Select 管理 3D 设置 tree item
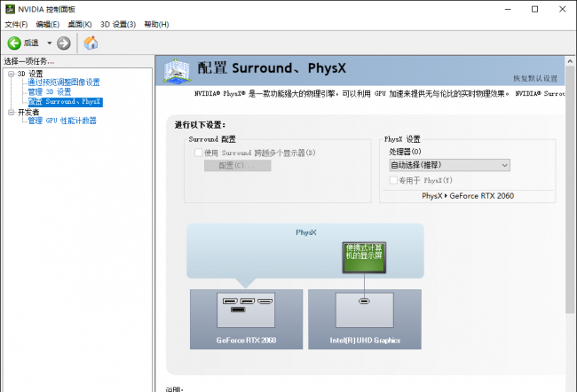 click(x=50, y=92)
